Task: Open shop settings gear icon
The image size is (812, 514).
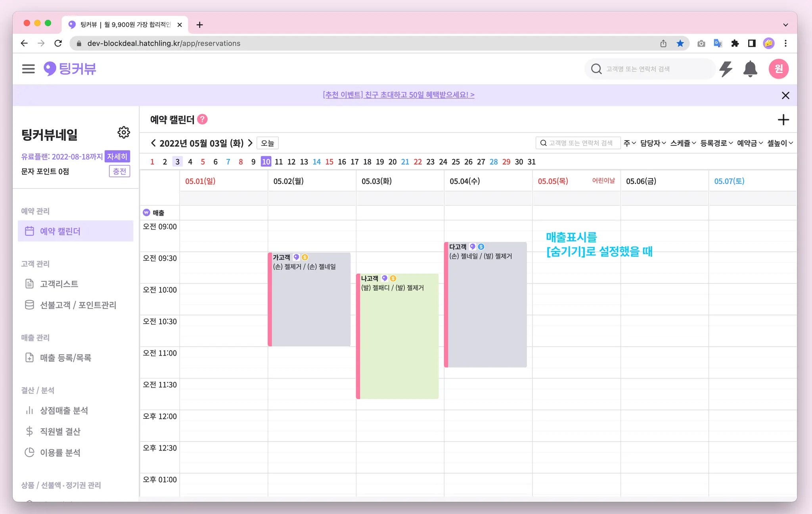Action: point(124,132)
